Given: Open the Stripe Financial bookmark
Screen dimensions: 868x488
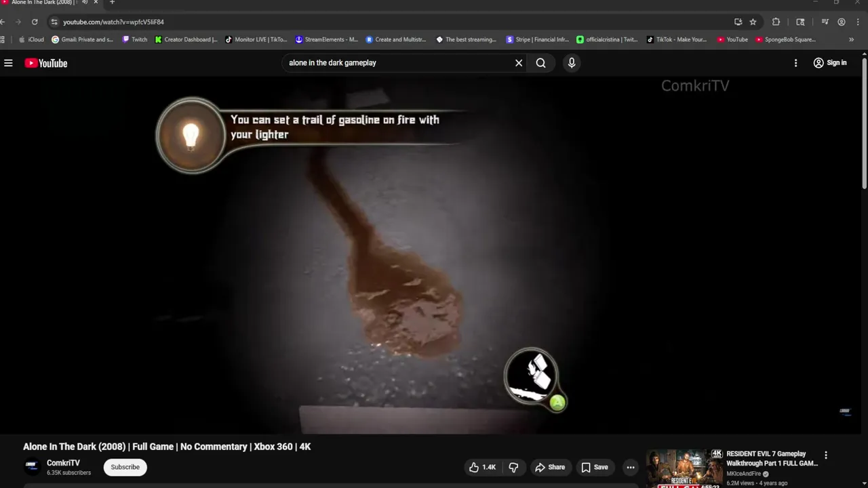Looking at the screenshot, I should pyautogui.click(x=537, y=39).
